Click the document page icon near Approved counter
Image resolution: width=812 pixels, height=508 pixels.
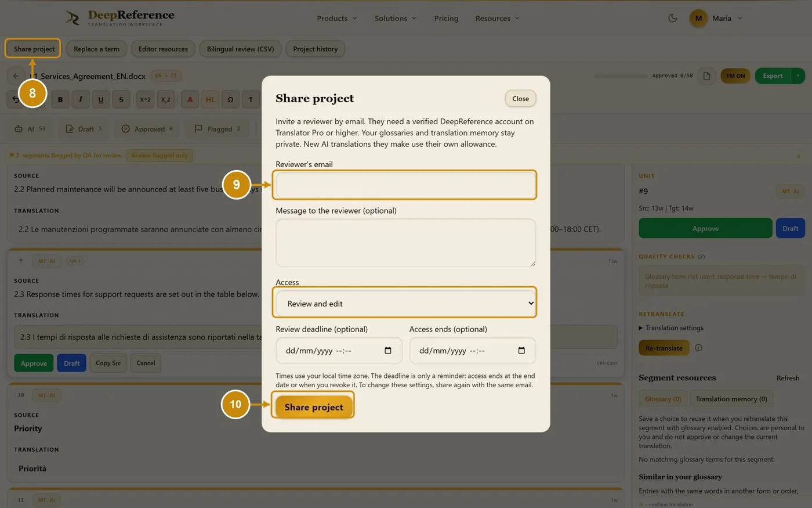pos(706,75)
